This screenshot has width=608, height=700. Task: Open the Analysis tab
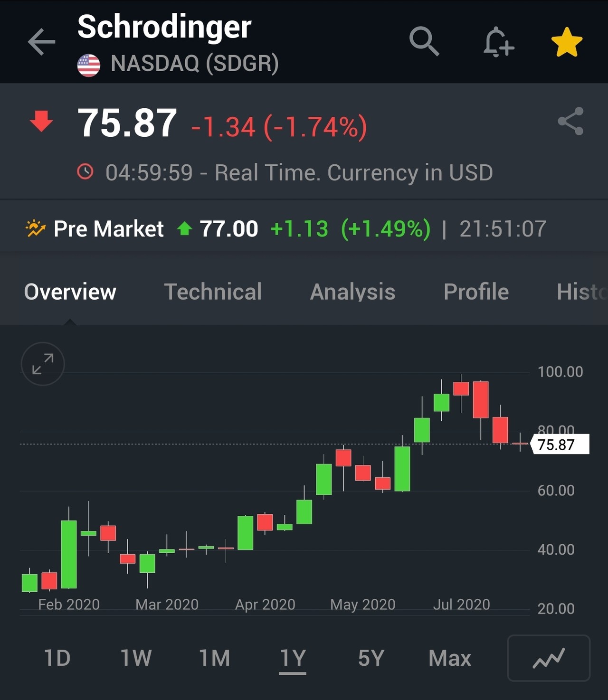click(x=352, y=292)
